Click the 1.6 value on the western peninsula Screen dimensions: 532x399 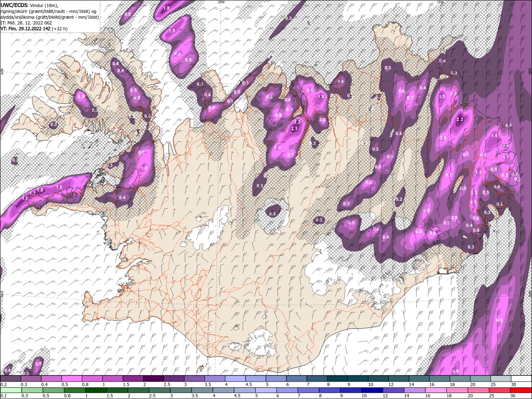click(59, 187)
